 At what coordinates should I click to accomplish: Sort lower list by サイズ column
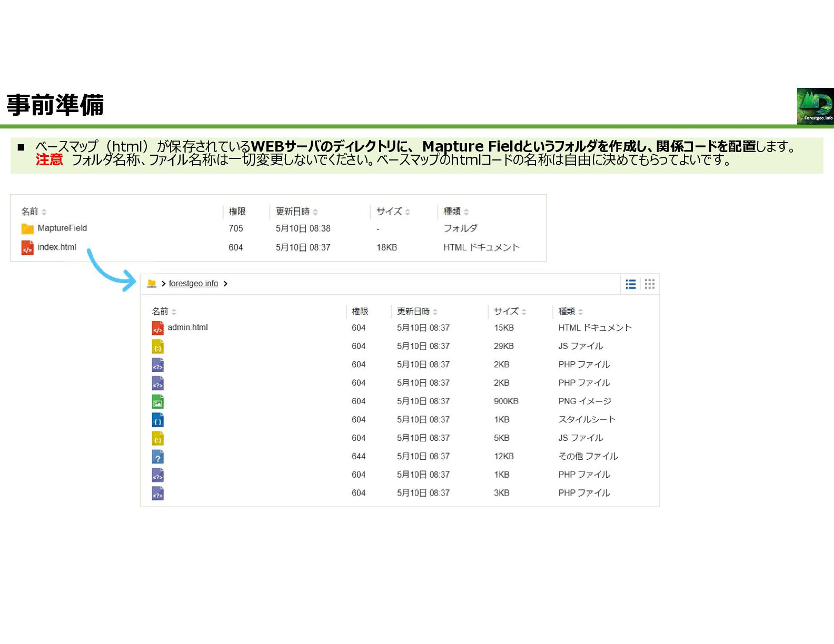coord(510,311)
